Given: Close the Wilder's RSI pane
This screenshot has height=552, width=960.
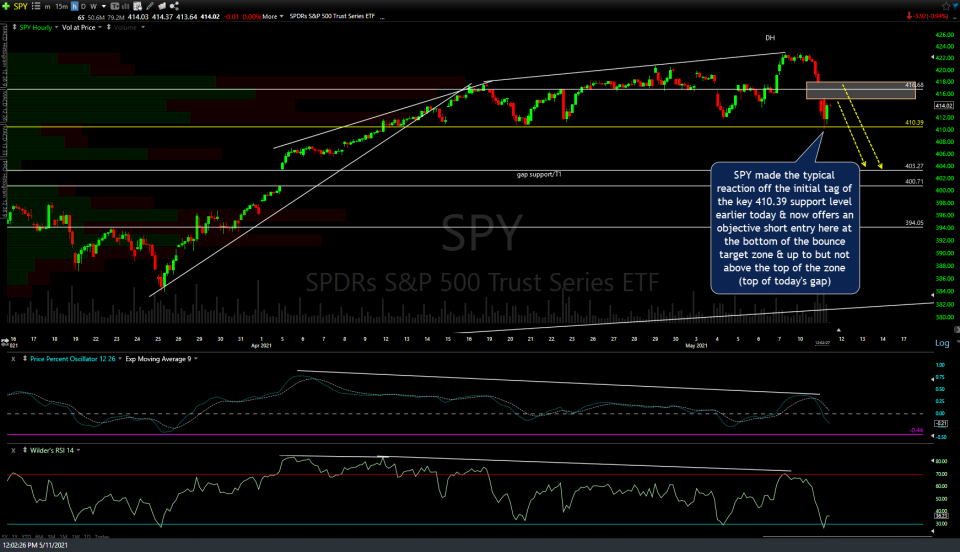Looking at the screenshot, I should 13,450.
